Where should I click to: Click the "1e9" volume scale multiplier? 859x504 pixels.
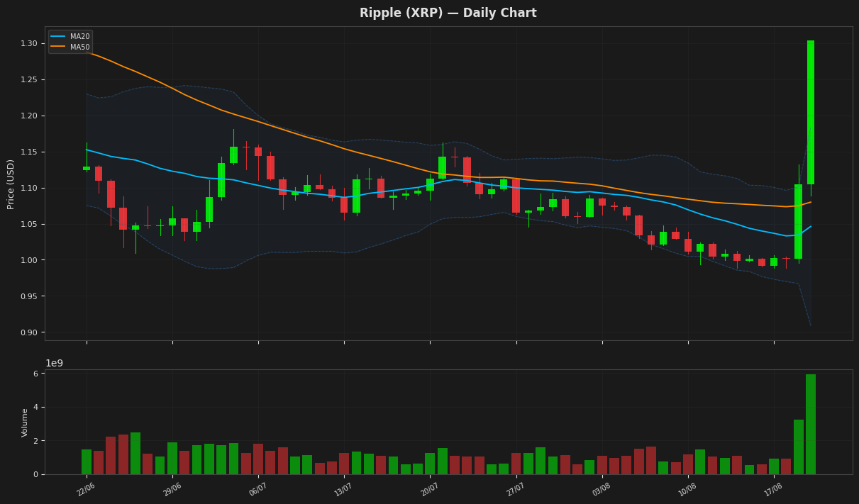pos(54,364)
